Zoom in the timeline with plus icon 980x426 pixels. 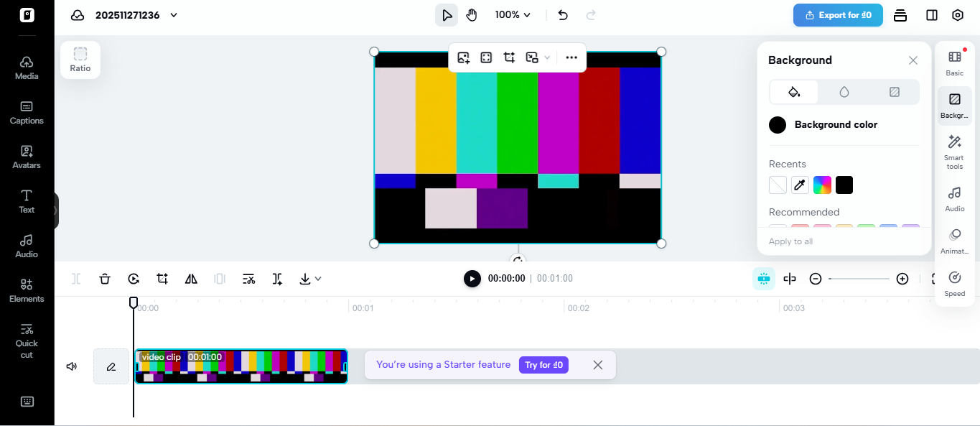(x=902, y=279)
